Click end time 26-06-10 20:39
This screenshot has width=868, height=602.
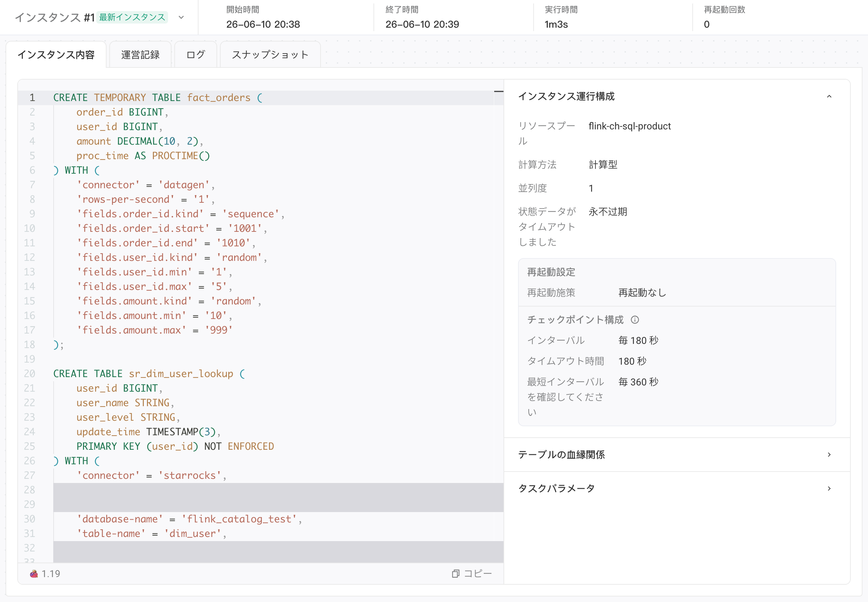(422, 24)
